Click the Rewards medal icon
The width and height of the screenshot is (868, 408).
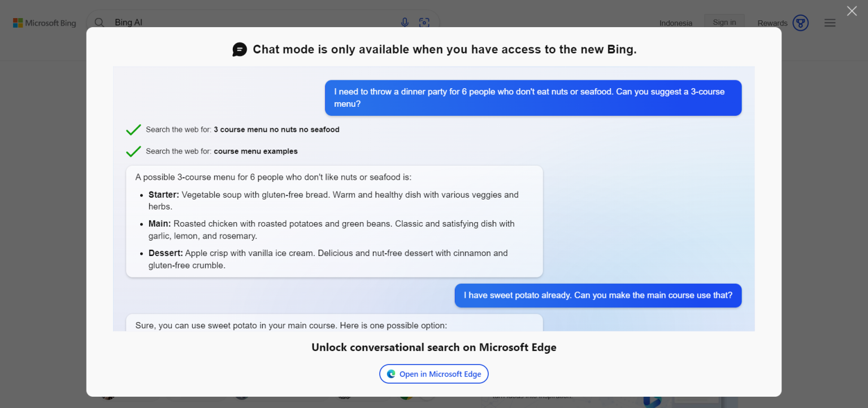click(x=800, y=23)
